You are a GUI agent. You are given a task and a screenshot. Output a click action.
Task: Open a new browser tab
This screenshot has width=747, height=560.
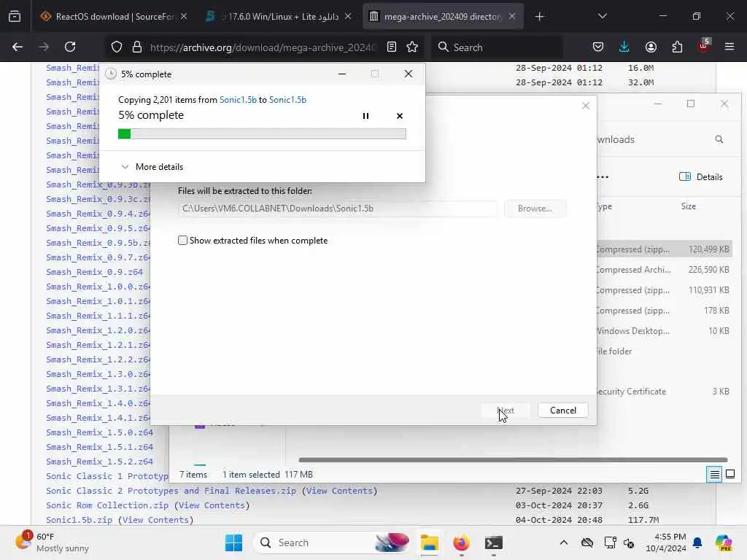(539, 17)
